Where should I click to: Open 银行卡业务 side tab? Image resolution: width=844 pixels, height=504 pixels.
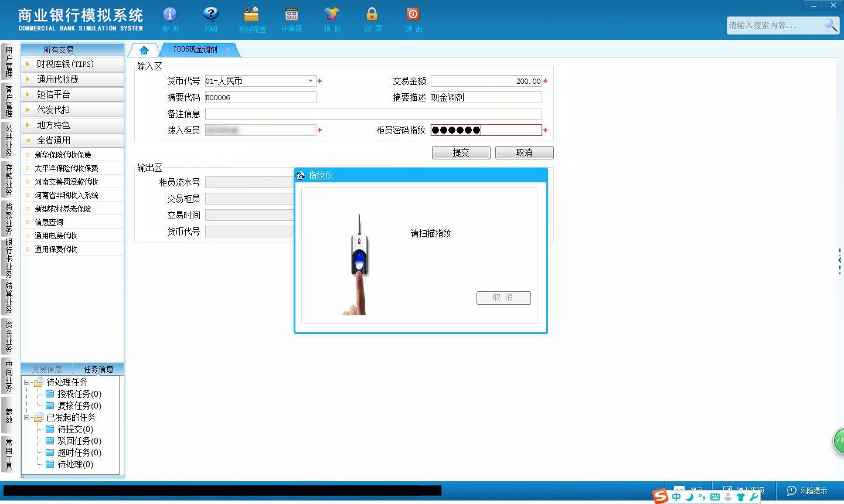tap(8, 258)
